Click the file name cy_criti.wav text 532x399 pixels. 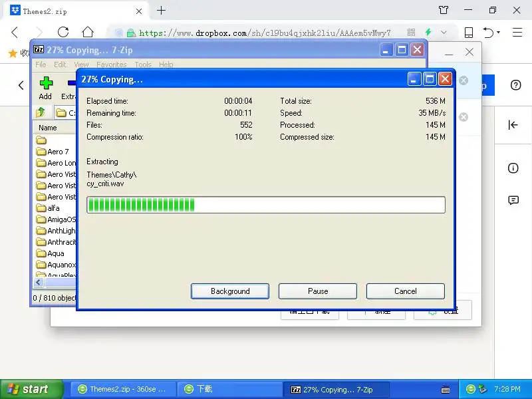(105, 184)
